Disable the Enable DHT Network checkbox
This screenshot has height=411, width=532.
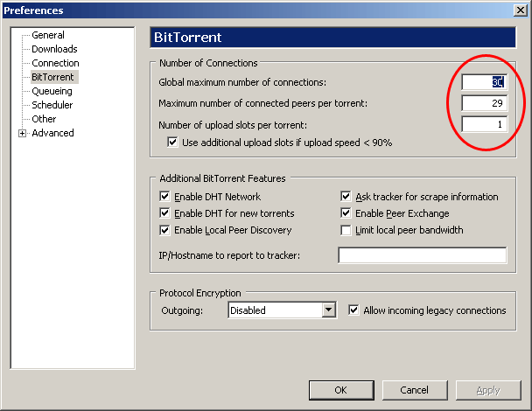(x=164, y=197)
